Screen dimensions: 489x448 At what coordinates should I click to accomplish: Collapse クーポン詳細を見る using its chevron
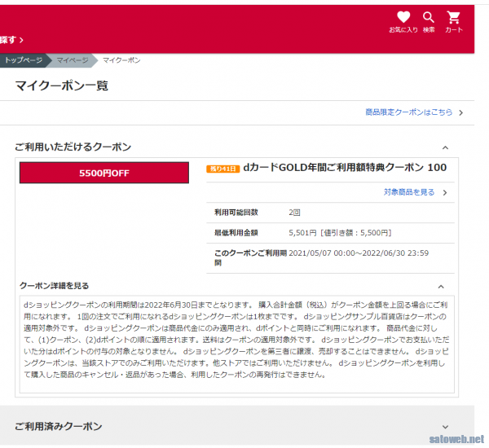[441, 287]
